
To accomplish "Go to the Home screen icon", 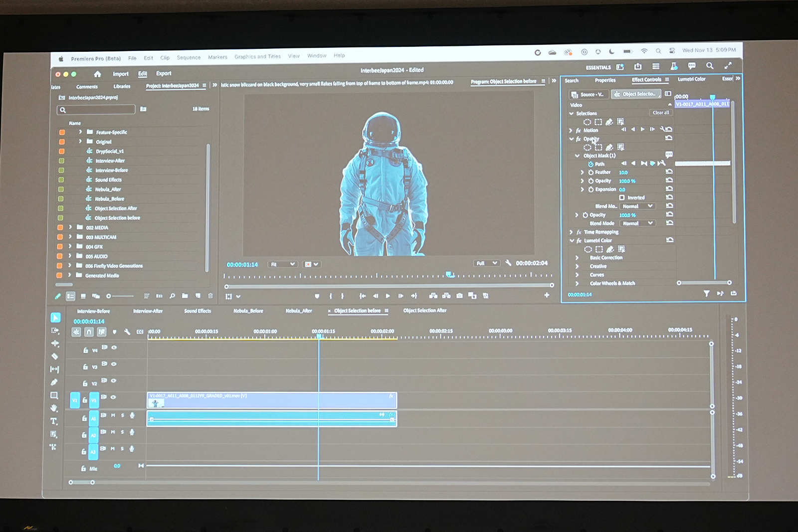I will (x=97, y=74).
